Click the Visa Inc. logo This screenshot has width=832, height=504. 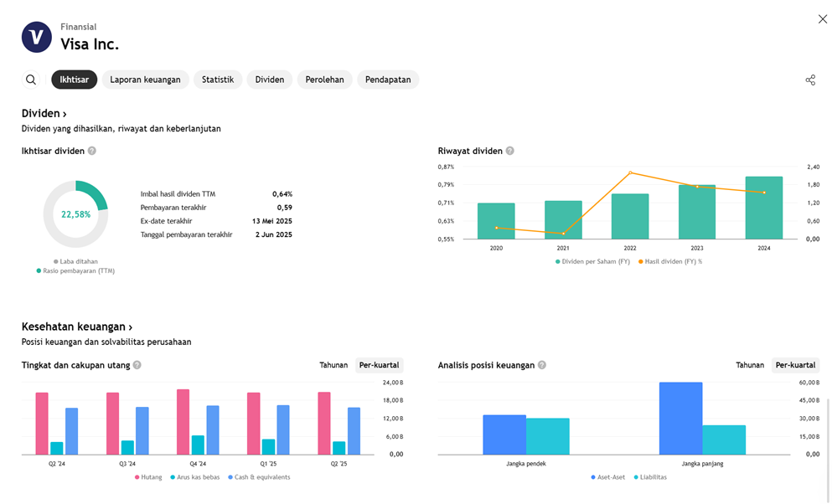(x=37, y=37)
